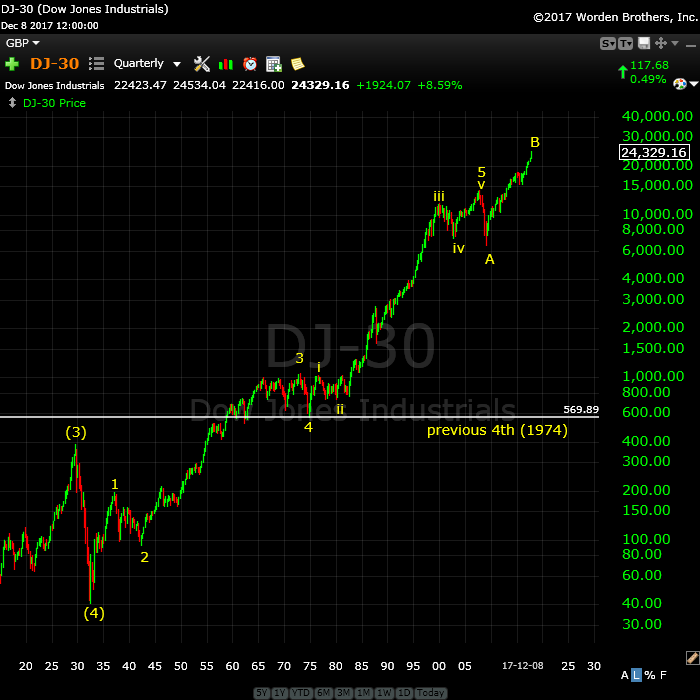Screen dimensions: 700x700
Task: Click the 30.00 price axis label
Action: (x=642, y=624)
